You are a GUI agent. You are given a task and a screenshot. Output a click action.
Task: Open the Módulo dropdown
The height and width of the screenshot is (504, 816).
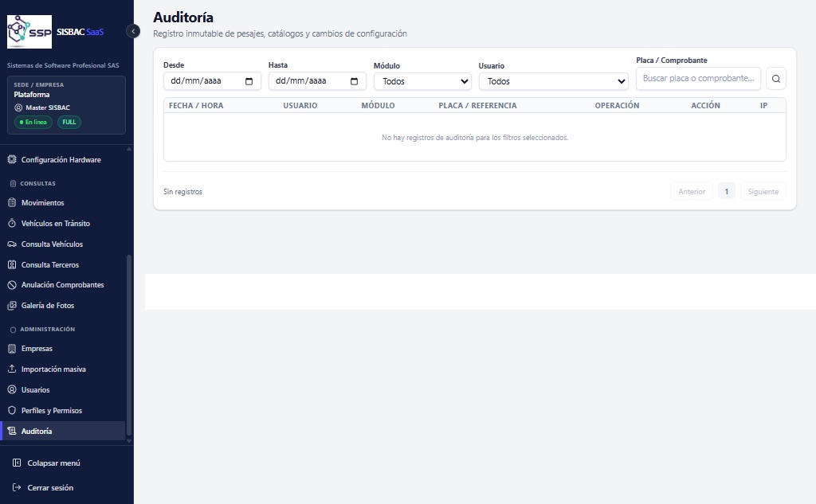(422, 81)
